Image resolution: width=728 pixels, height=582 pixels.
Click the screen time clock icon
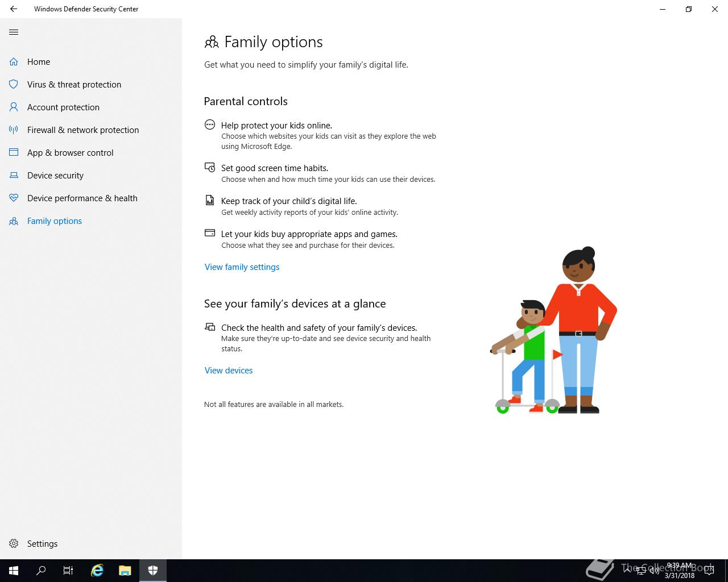[210, 167]
